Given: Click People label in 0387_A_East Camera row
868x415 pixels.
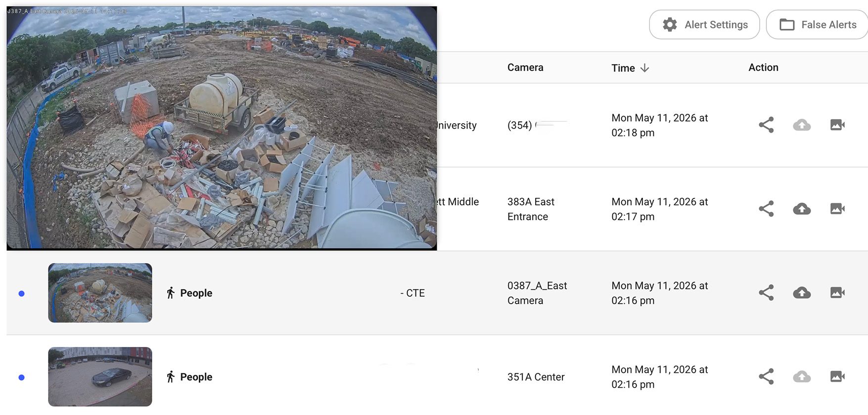Looking at the screenshot, I should [x=196, y=293].
